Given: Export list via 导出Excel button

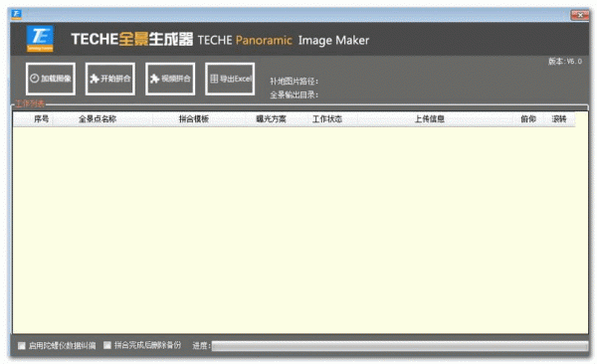Looking at the screenshot, I should tap(230, 79).
